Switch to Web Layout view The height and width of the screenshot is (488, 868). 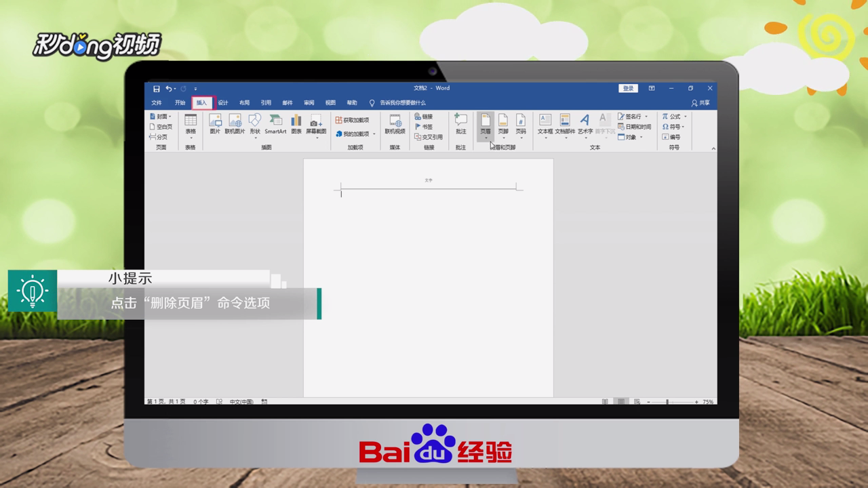(636, 401)
